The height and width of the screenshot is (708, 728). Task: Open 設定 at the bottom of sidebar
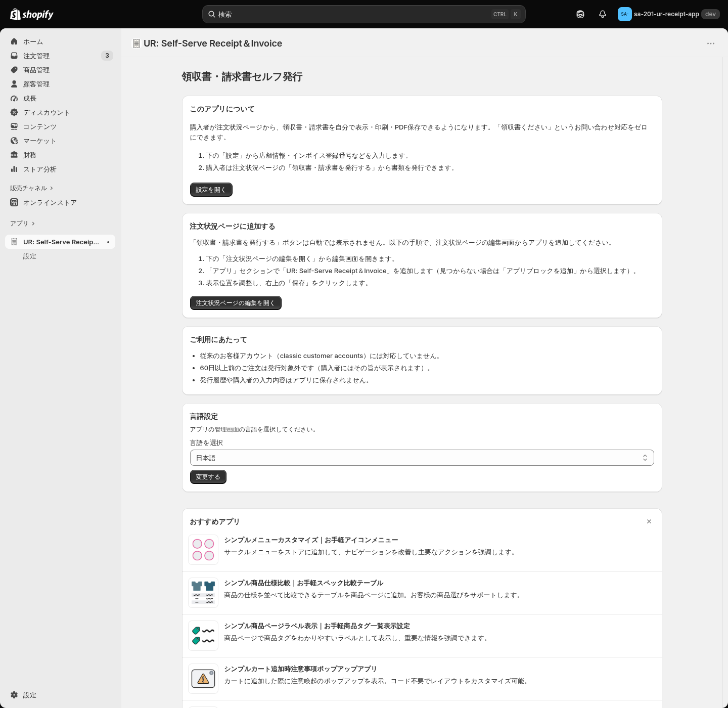tap(61, 695)
